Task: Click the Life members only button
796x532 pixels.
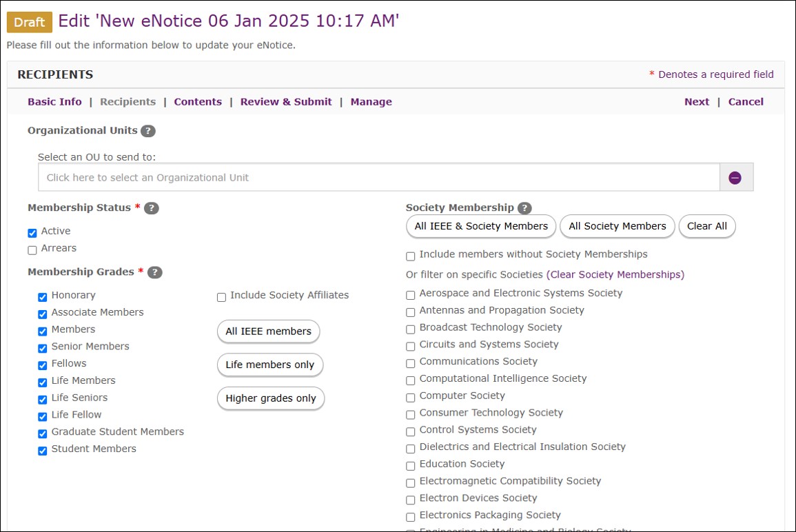Action: [x=270, y=365]
